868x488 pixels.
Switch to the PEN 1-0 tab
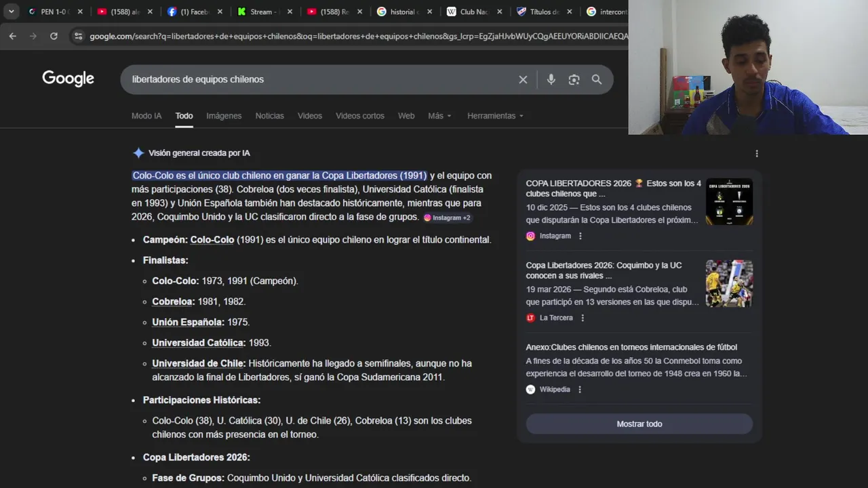click(54, 12)
